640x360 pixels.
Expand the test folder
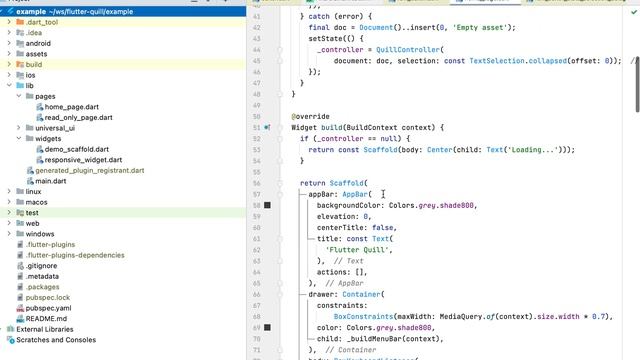tap(9, 213)
